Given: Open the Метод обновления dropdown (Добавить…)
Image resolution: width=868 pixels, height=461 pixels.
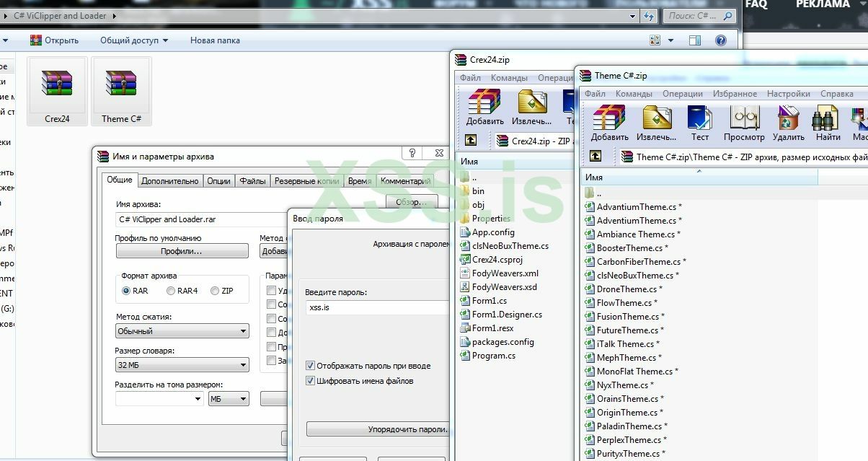Looking at the screenshot, I should pos(274,251).
